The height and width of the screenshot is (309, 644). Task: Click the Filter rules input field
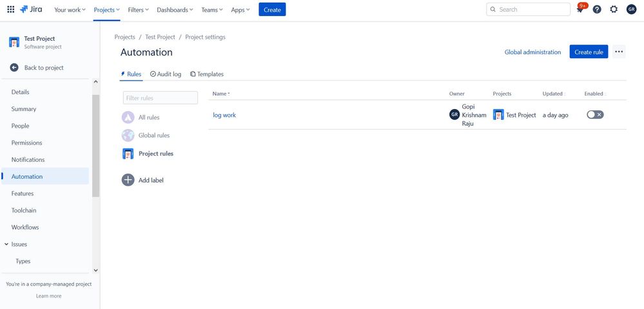(160, 98)
